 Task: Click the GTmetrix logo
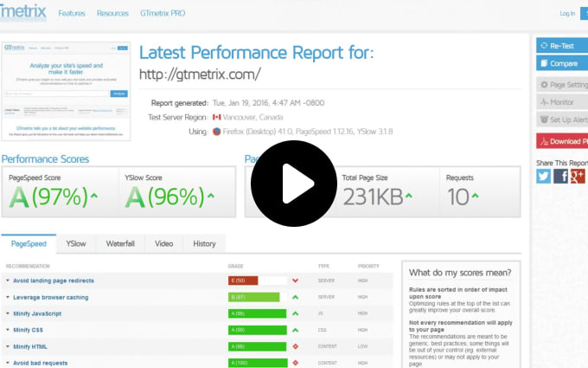tap(23, 12)
